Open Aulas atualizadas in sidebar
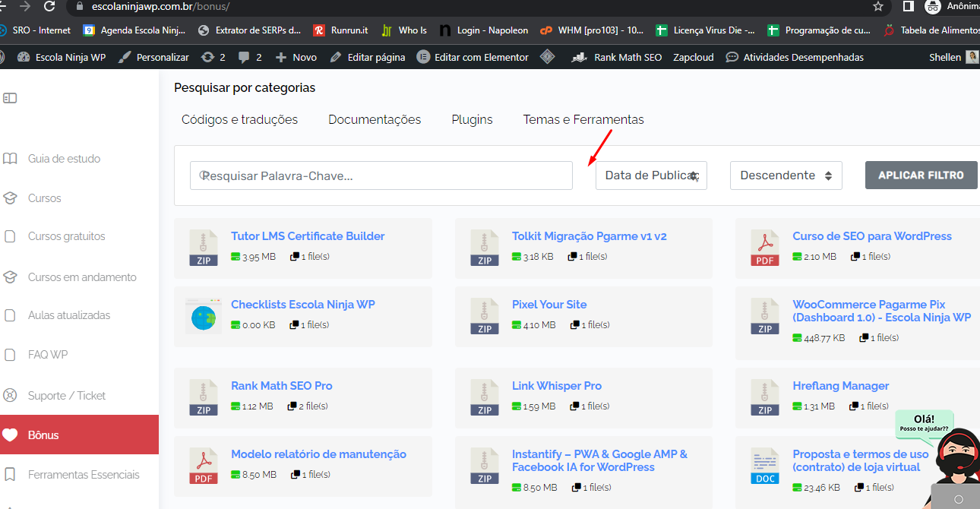The width and height of the screenshot is (980, 509). coord(69,315)
